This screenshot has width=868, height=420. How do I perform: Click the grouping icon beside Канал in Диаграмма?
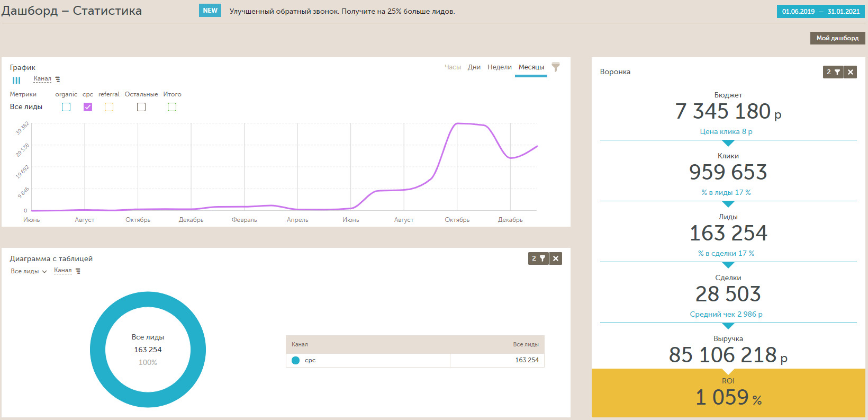pyautogui.click(x=78, y=271)
